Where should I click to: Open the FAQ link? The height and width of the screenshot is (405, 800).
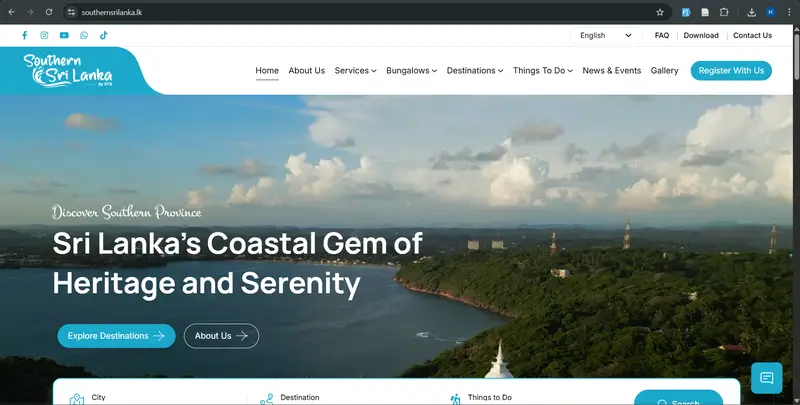(x=662, y=35)
